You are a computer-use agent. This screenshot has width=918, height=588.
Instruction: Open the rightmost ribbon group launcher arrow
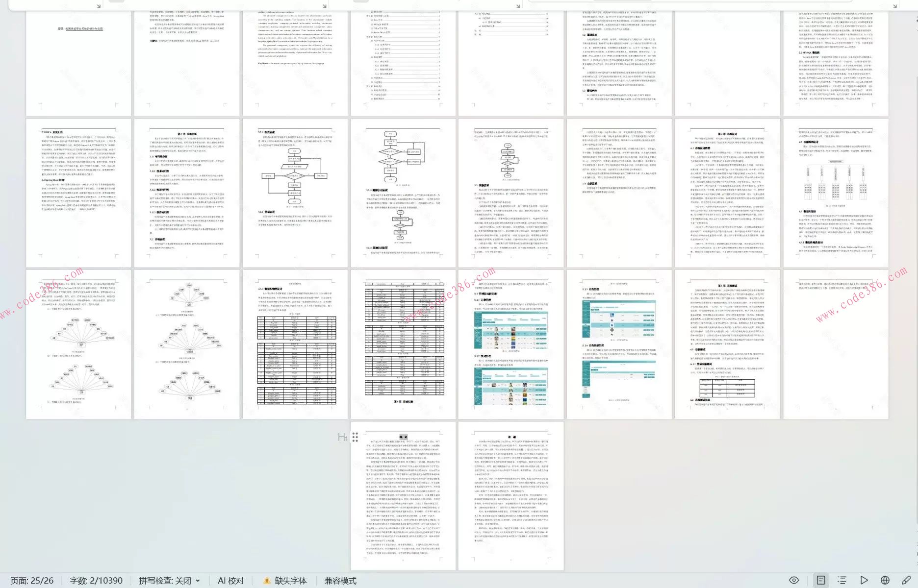(x=895, y=6)
